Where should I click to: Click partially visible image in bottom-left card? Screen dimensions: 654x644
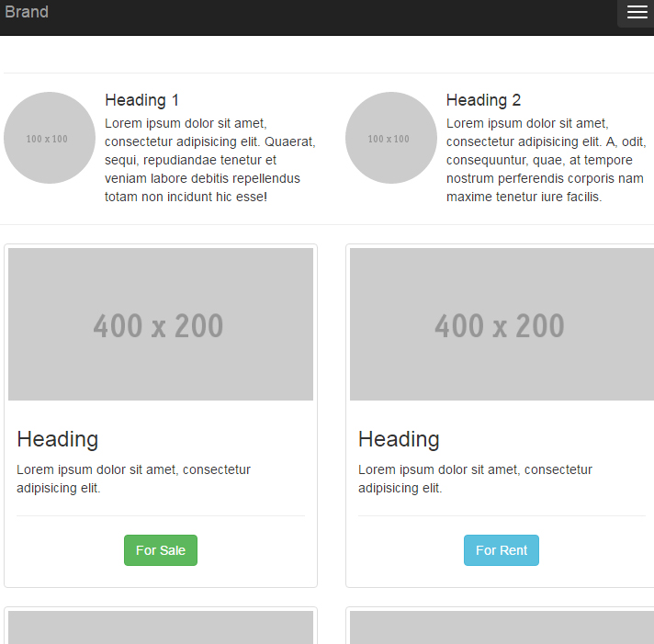click(161, 627)
